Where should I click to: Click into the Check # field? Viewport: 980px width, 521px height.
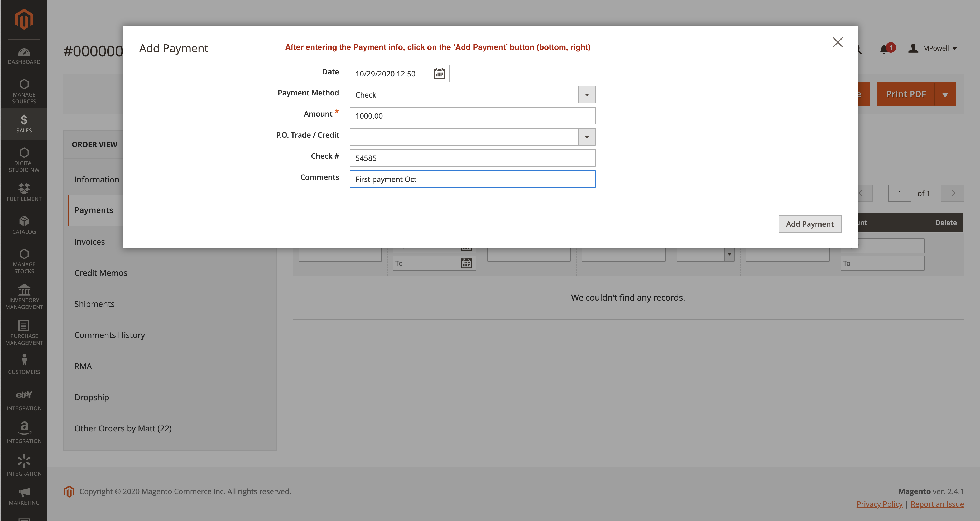point(472,158)
